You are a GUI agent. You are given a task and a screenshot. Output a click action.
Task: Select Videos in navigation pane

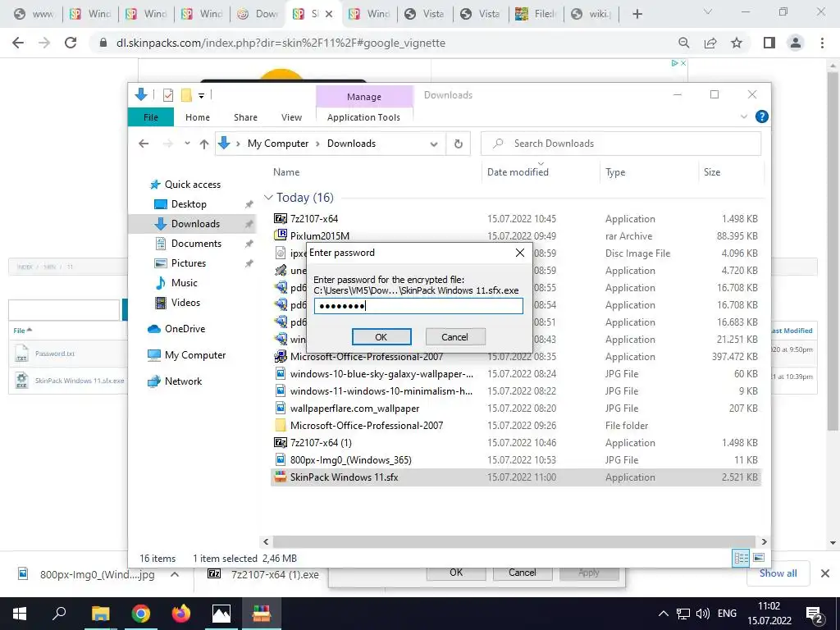tap(185, 303)
